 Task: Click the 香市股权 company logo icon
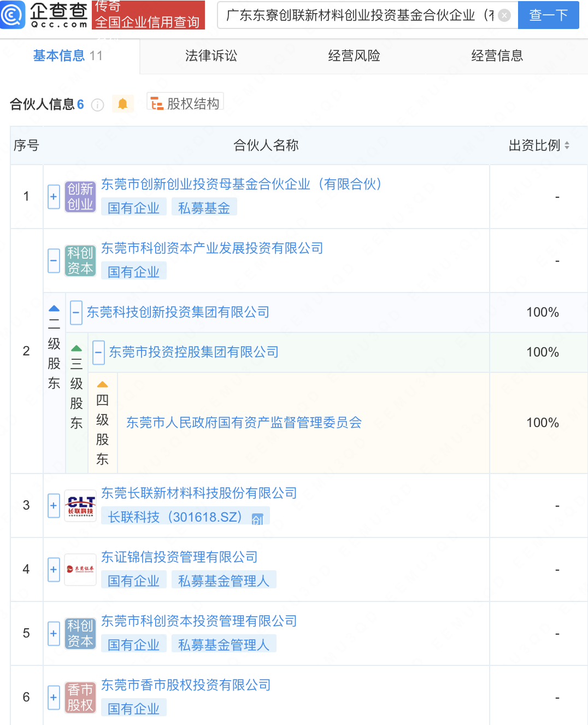click(80, 698)
